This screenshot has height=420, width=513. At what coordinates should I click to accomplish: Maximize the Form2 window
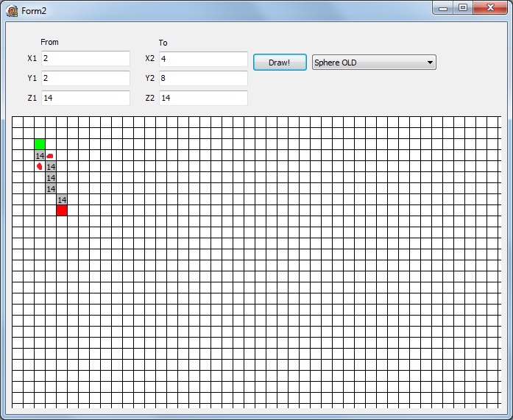463,8
